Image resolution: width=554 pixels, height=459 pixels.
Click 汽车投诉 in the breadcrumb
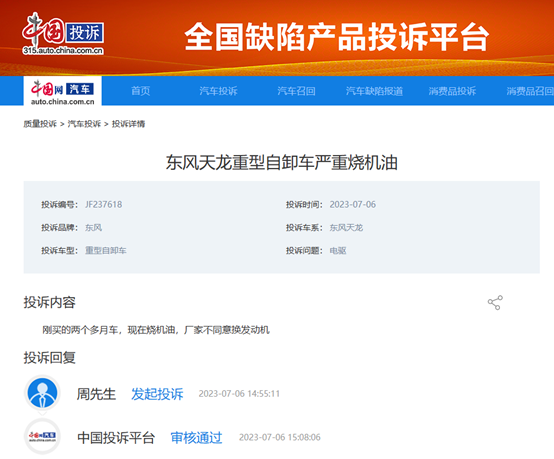point(84,124)
